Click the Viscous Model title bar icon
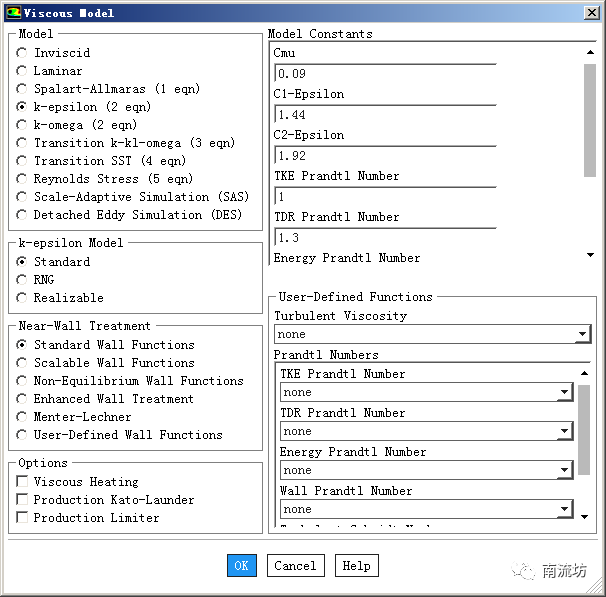 coord(12,12)
